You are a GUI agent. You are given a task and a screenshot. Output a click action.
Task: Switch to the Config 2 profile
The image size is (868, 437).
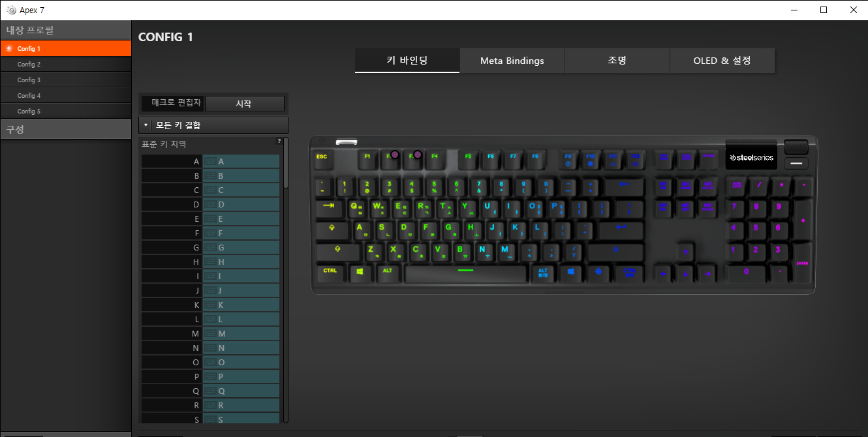tap(65, 64)
